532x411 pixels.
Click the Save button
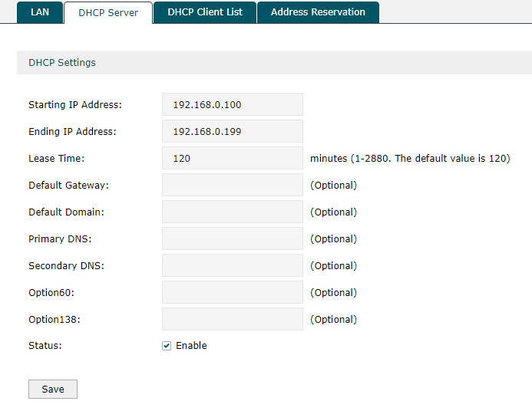[53, 389]
